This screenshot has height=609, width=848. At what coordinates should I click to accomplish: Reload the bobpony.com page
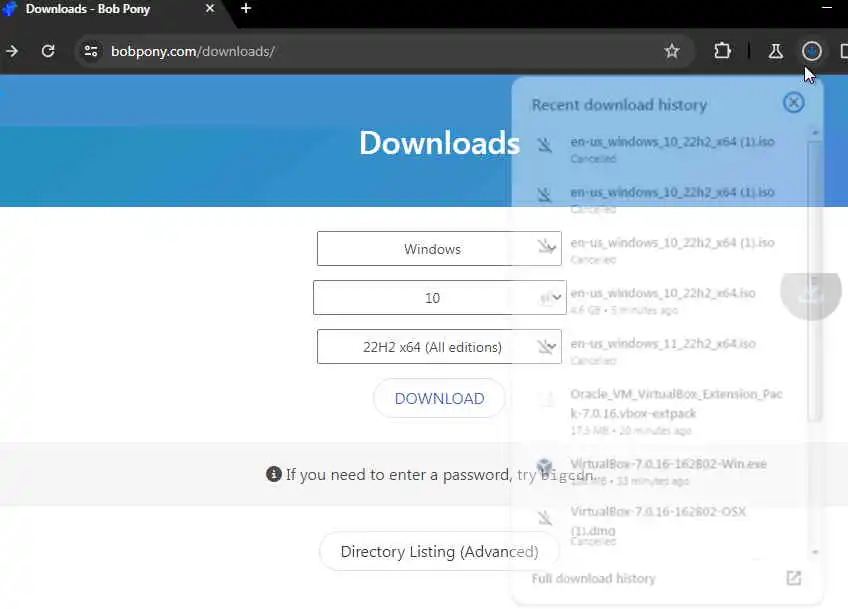(48, 51)
